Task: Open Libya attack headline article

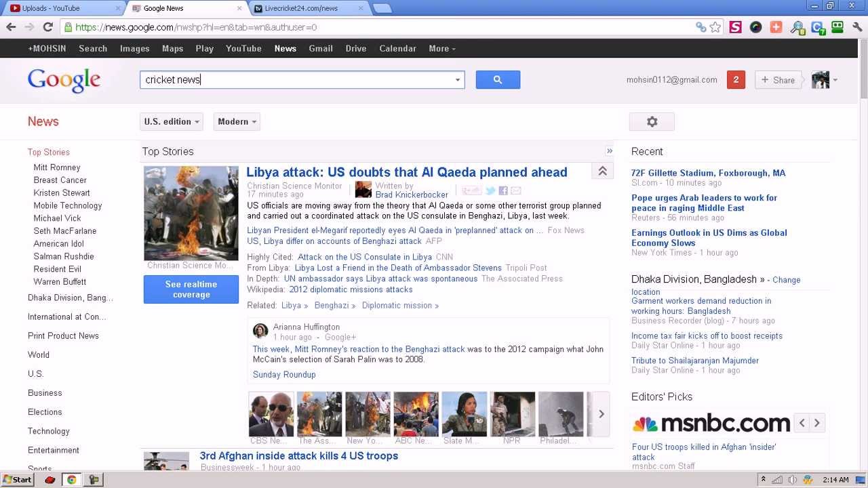Action: [x=407, y=172]
